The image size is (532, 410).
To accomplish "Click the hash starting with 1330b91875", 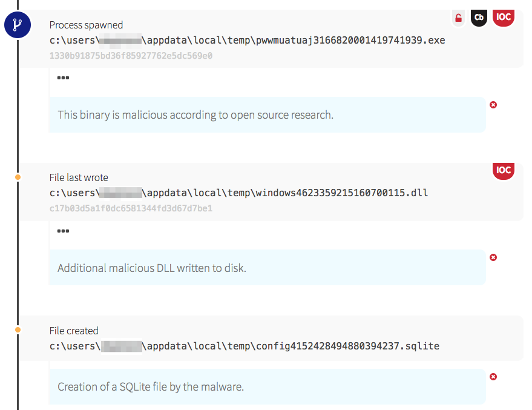I will click(131, 56).
